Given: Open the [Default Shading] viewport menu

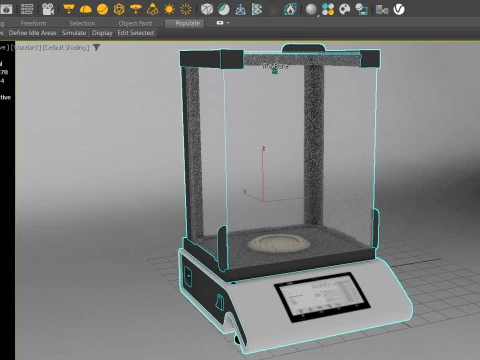Looking at the screenshot, I should click(x=66, y=48).
